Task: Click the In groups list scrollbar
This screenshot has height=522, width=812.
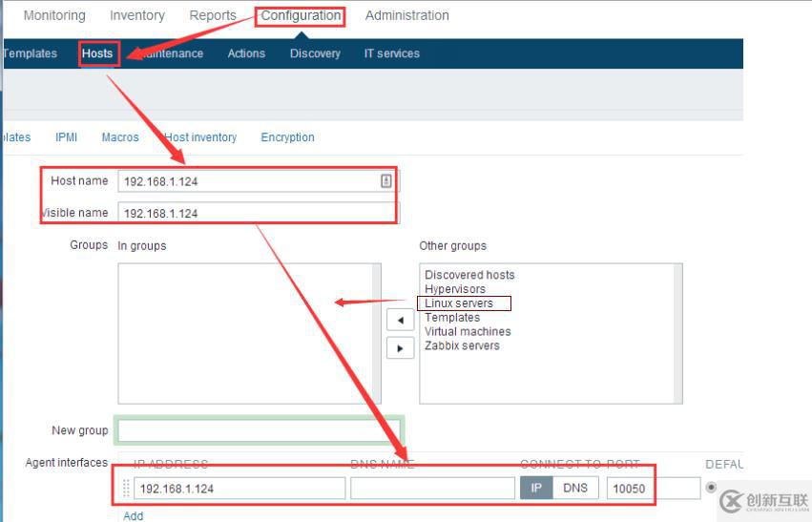Action: point(377,333)
